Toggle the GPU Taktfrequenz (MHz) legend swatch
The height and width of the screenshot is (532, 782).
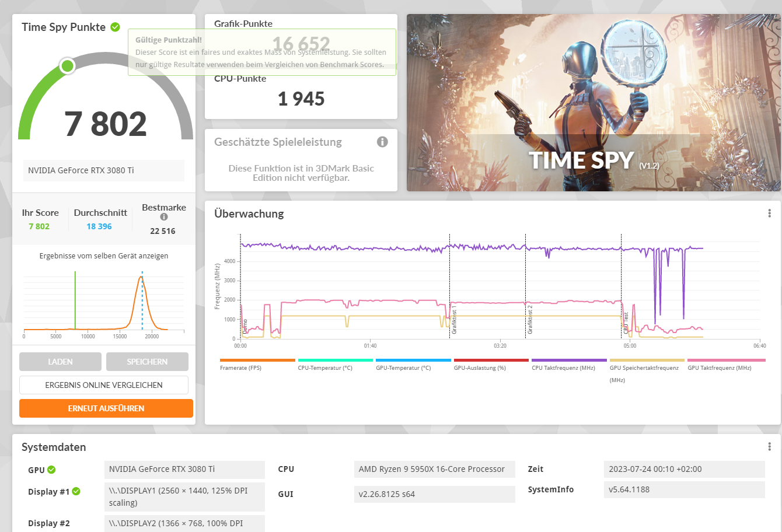(x=727, y=360)
